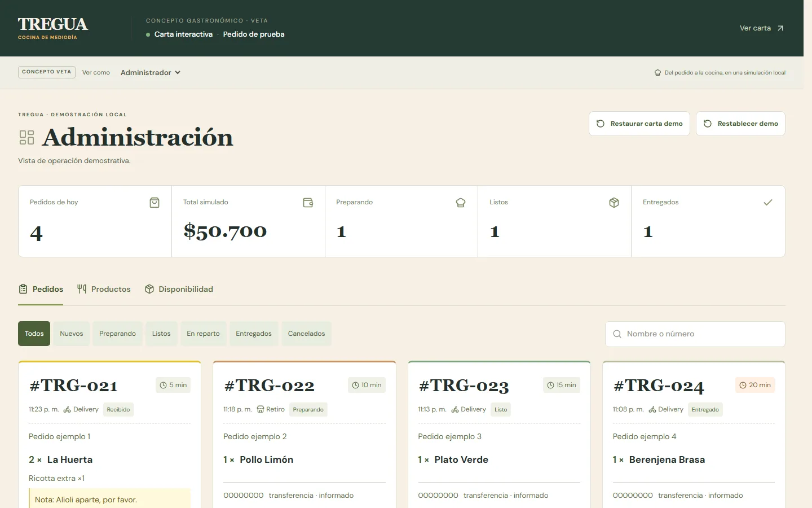Open the Ver carta link
The width and height of the screenshot is (812, 508).
761,28
